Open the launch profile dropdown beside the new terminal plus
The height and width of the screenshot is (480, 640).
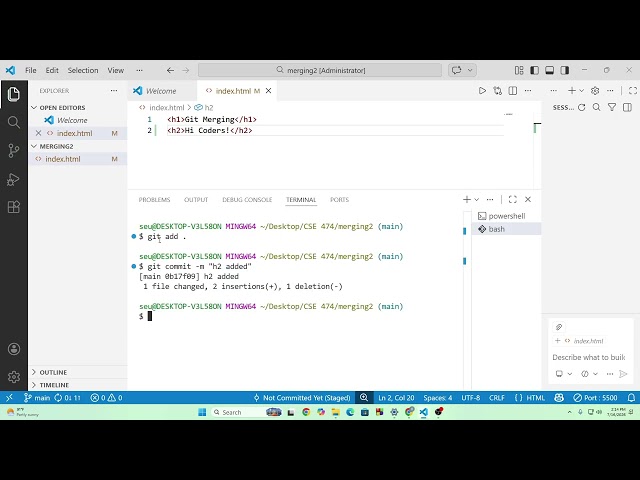point(476,200)
